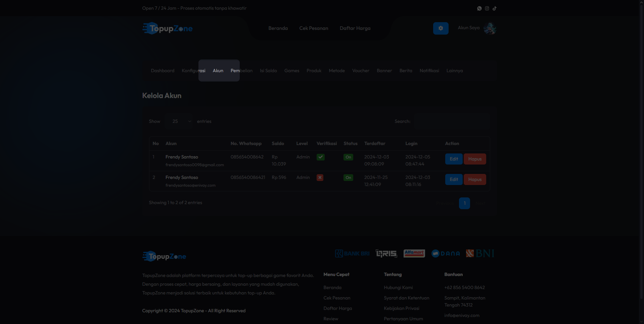Click the page vertical scrollbar
644x324 pixels.
tap(641, 151)
